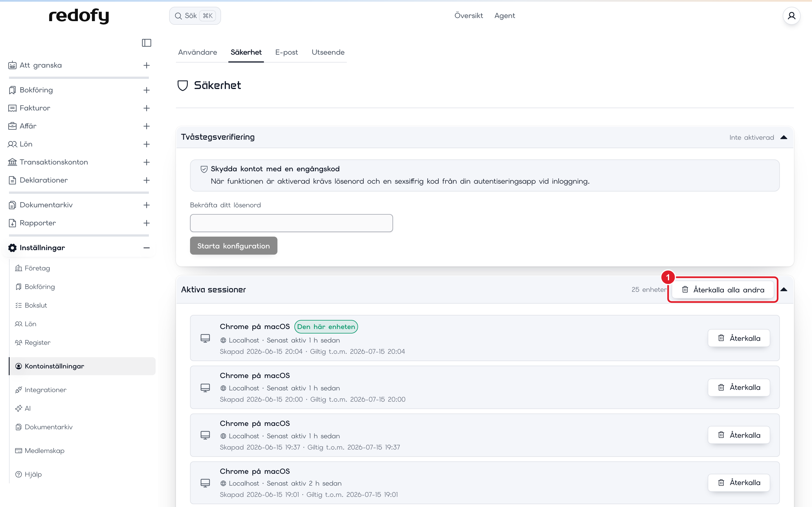Screen dimensions: 812x507
Task: Open the Integrationer settings item
Action: [45, 390]
